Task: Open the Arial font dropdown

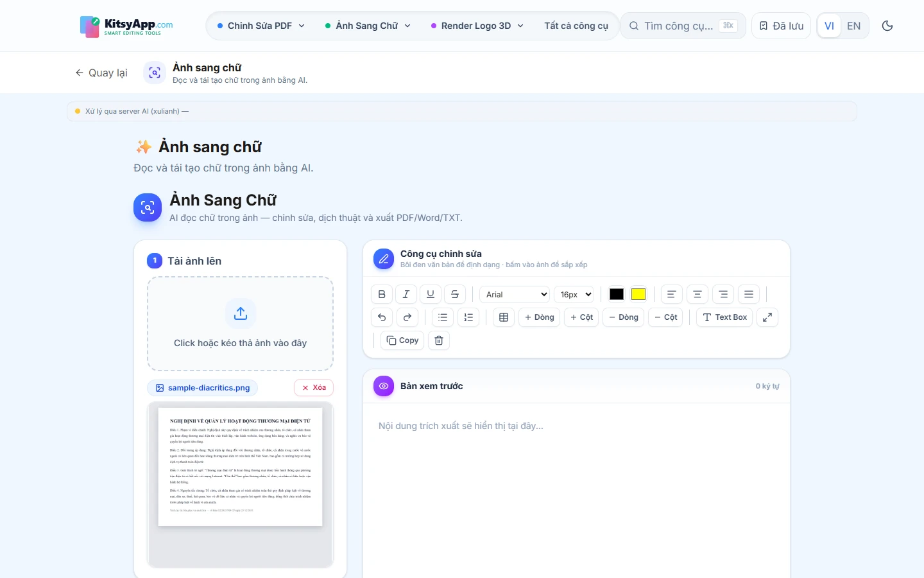Action: [x=515, y=294]
